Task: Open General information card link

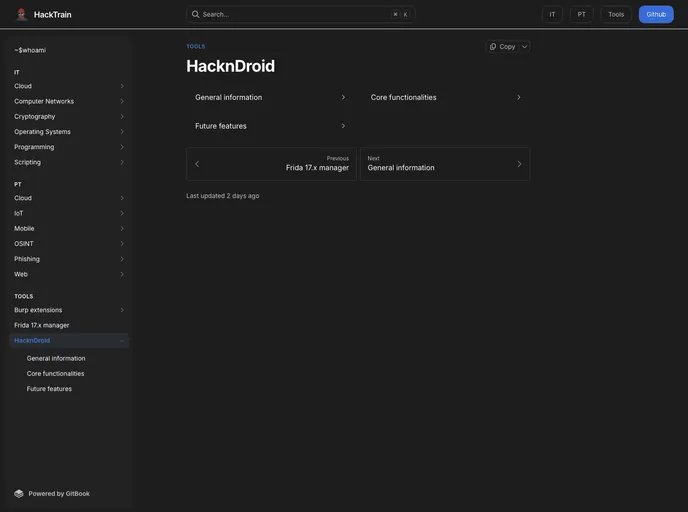Action: coord(271,97)
